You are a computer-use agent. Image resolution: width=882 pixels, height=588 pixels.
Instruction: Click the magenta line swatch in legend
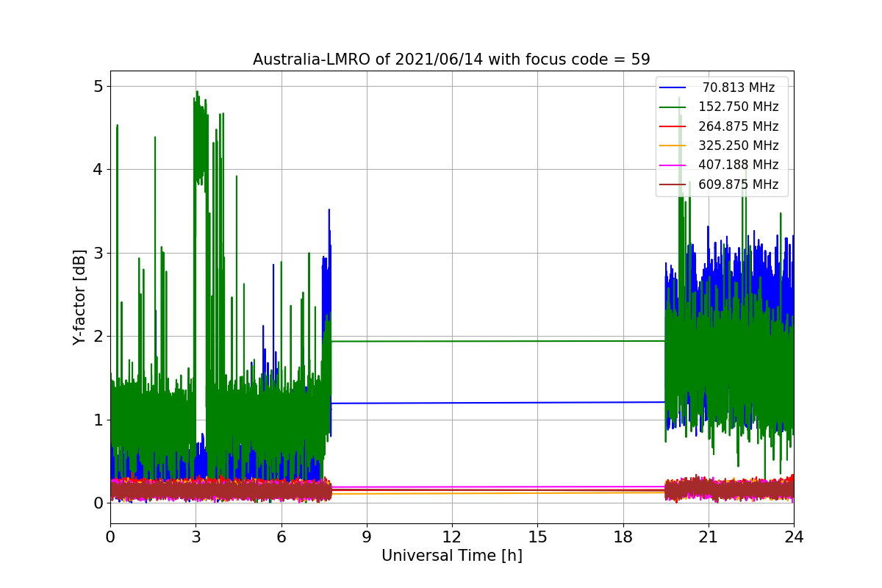point(673,165)
